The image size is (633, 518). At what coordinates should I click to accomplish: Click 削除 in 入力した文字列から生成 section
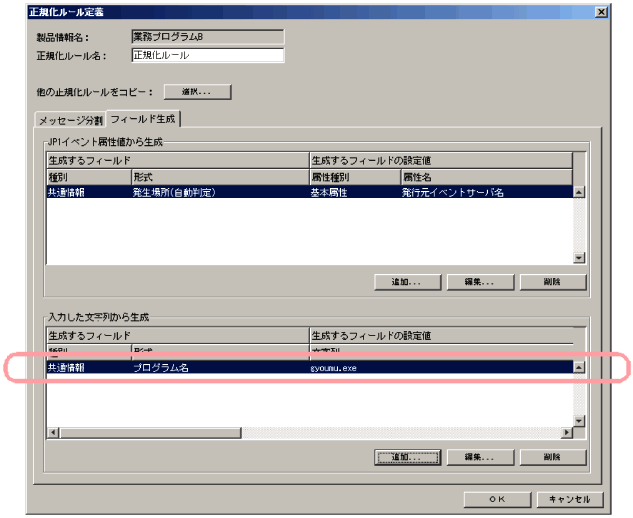coord(553,457)
